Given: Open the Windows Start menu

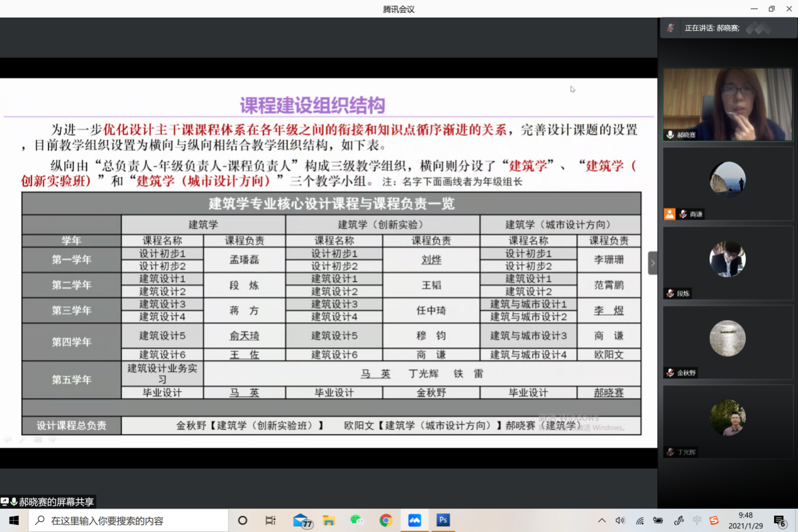Looking at the screenshot, I should (14, 521).
